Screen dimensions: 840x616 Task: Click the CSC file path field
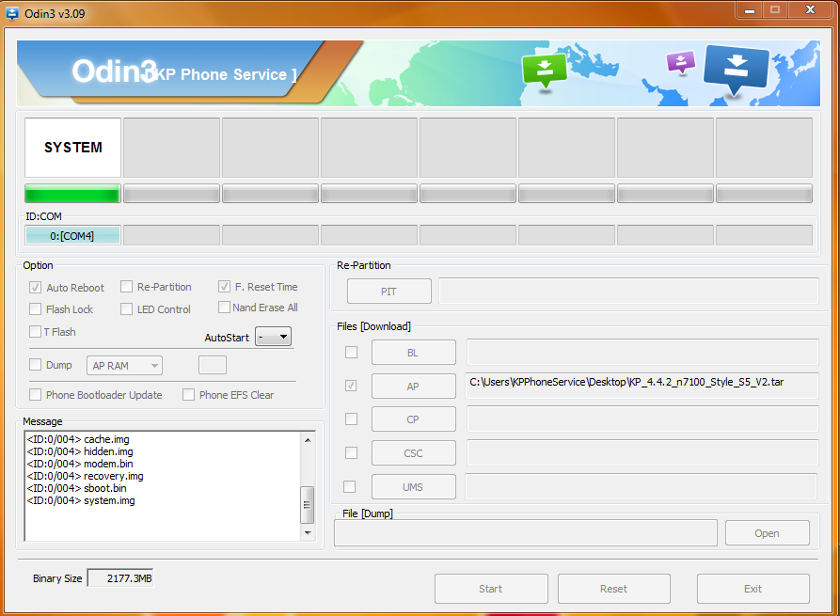tap(642, 452)
